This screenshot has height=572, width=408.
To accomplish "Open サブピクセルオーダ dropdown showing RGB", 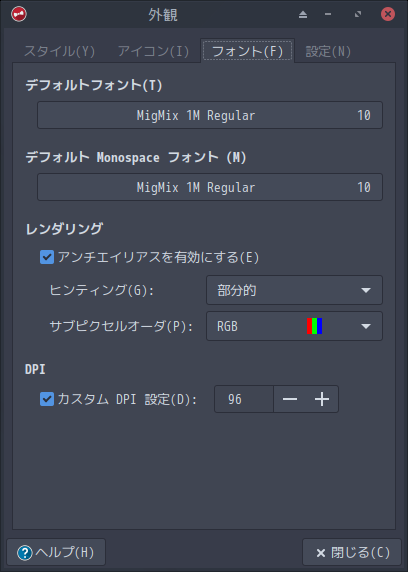I will 294,326.
